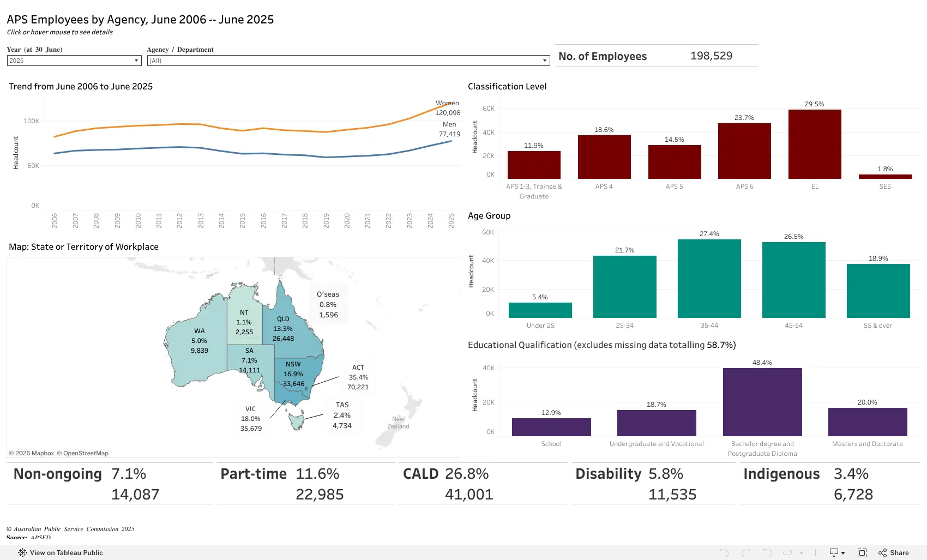This screenshot has height=560, width=927.
Task: Click View on Tableau Public link
Action: coord(66,553)
